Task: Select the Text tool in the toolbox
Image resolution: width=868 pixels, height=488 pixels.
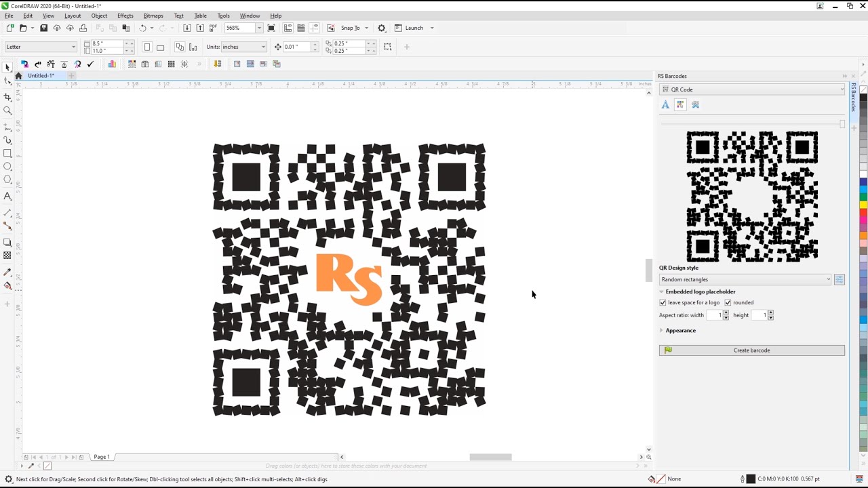Action: (7, 196)
